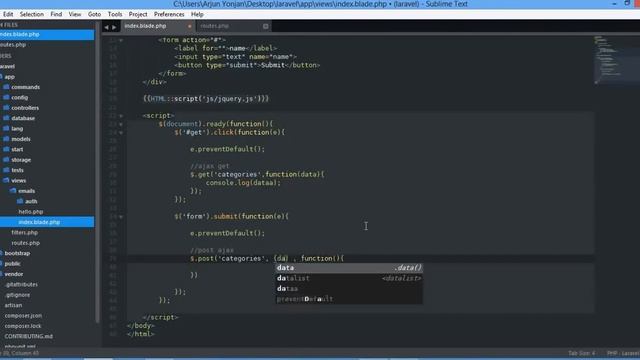Viewport: 640px width, 360px height.
Task: Open filters.php in the sidebar
Action: click(24, 233)
